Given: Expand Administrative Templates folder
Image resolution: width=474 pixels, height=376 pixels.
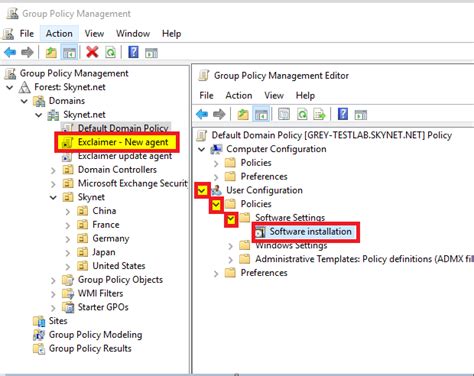Looking at the screenshot, I should tap(231, 260).
